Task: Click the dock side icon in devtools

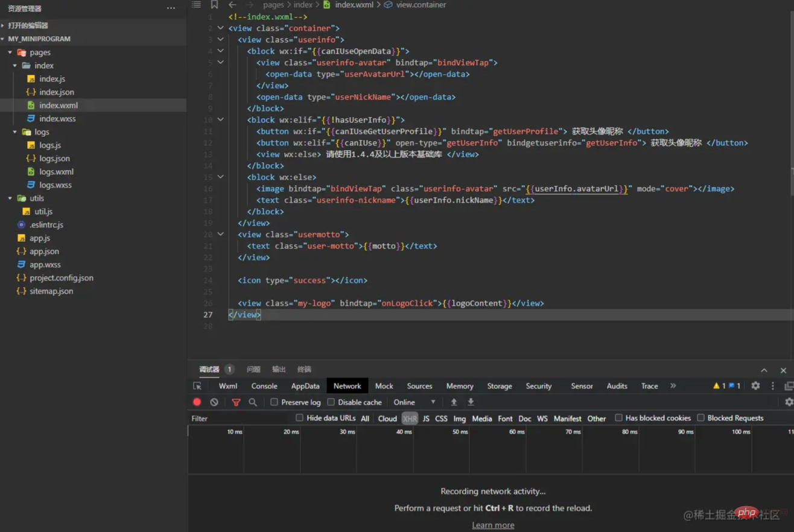Action: click(x=789, y=386)
